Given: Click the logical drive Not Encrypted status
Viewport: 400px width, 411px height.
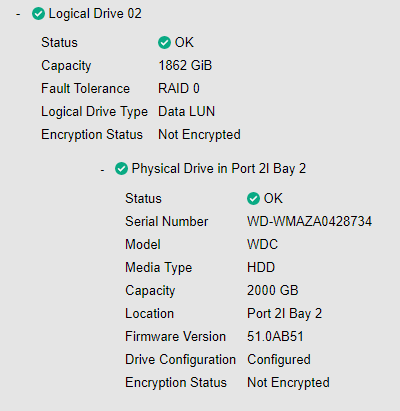Looking at the screenshot, I should point(199,135).
